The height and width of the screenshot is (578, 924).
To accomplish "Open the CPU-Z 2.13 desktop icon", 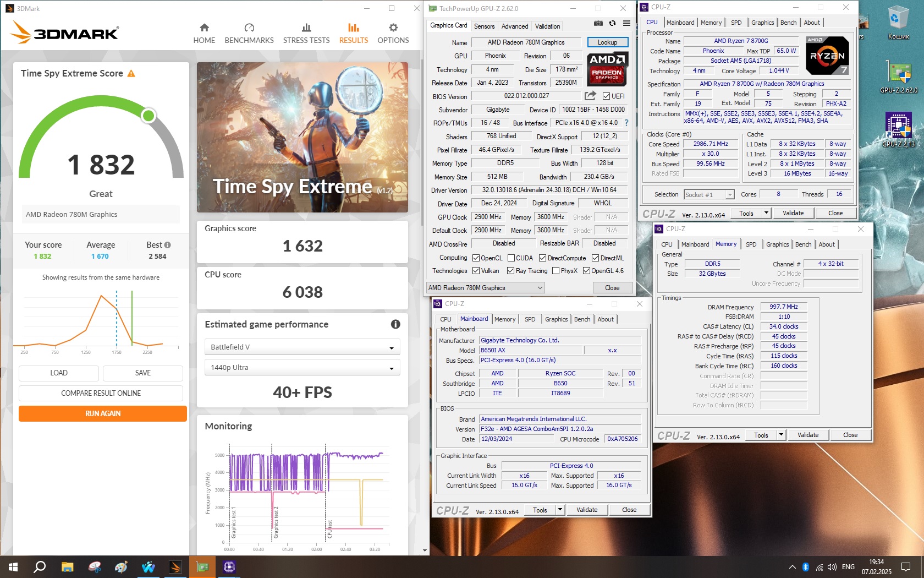I will [898, 130].
